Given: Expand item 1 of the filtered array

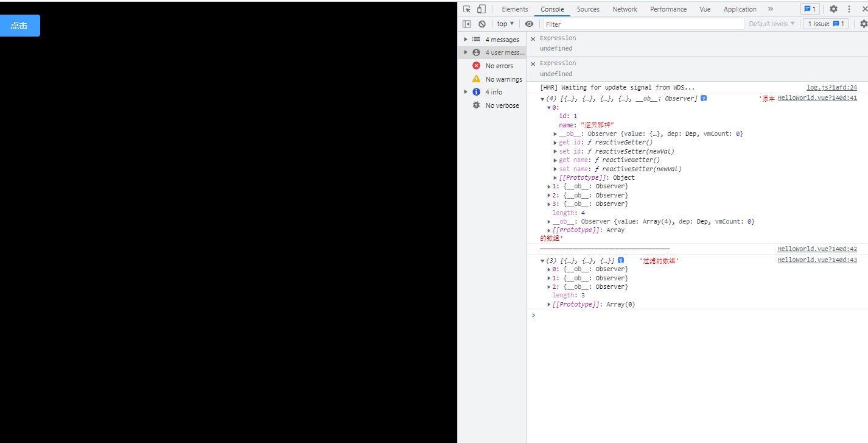Looking at the screenshot, I should tap(549, 278).
